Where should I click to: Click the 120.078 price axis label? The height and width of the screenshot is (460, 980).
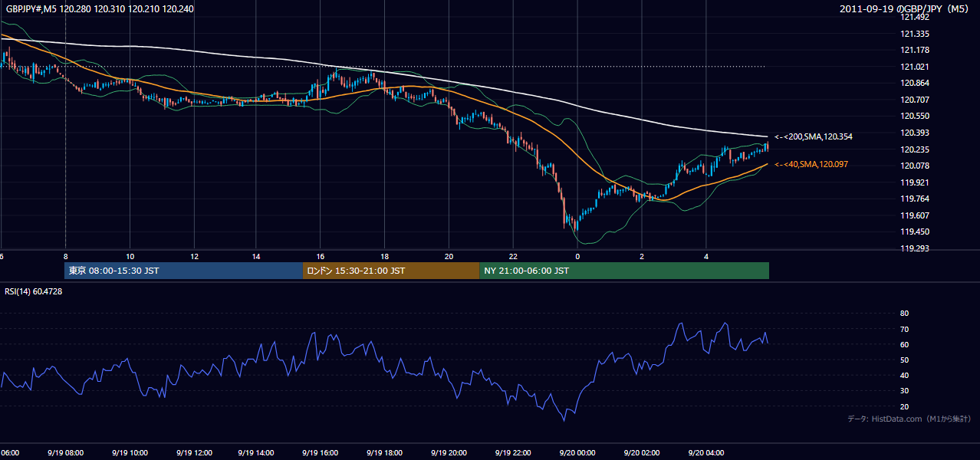tap(915, 166)
